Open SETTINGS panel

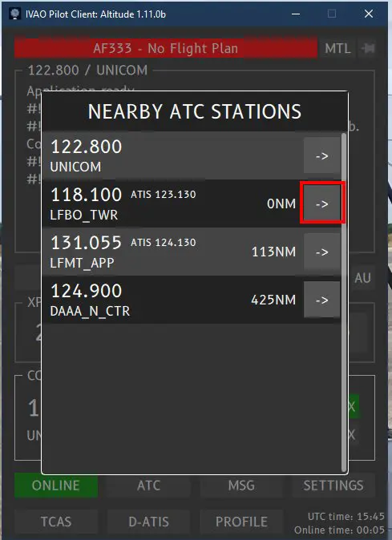click(333, 486)
